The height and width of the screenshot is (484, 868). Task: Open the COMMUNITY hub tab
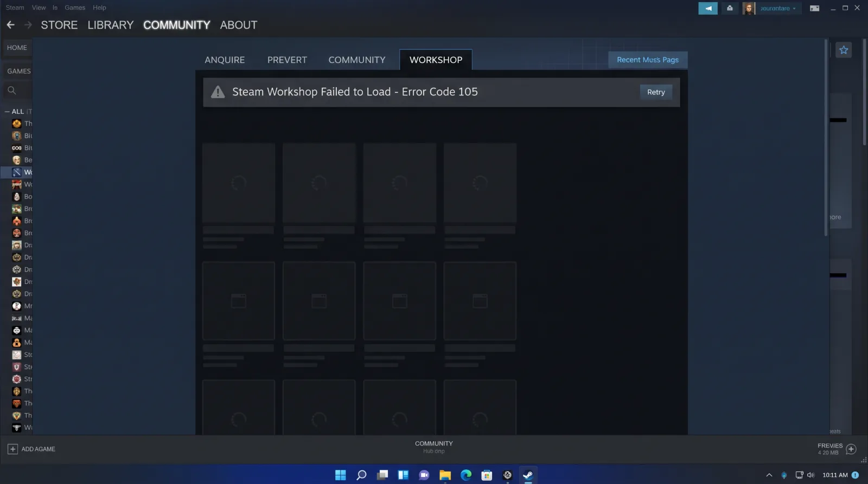click(x=357, y=60)
